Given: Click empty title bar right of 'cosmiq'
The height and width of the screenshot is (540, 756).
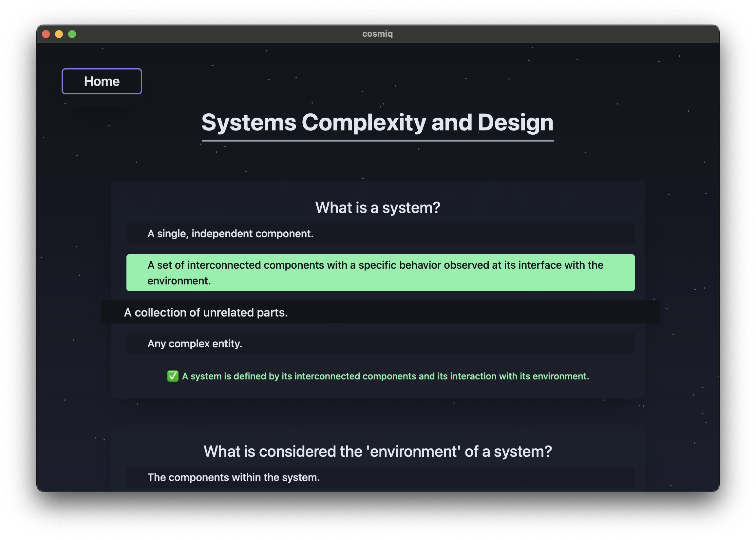Looking at the screenshot, I should tap(548, 34).
